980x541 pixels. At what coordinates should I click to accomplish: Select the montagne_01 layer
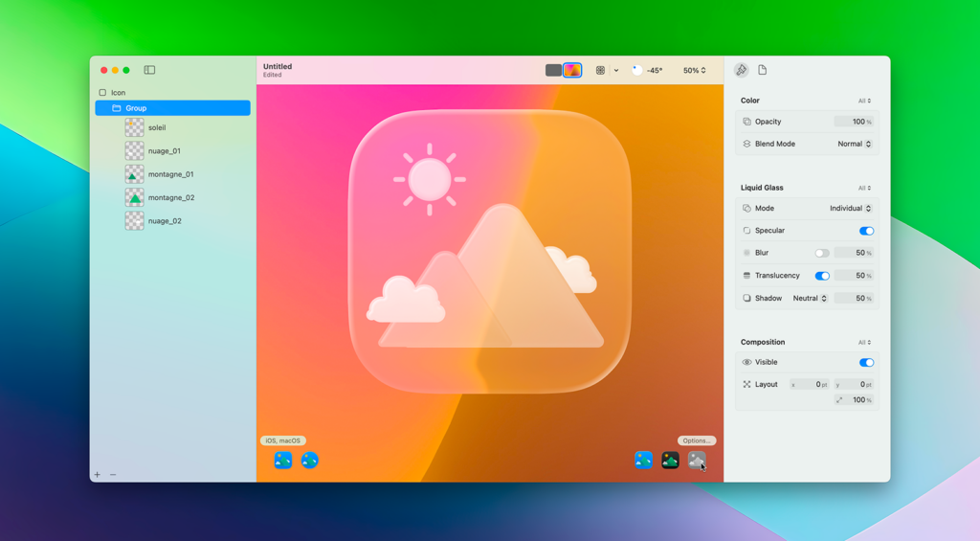pos(170,174)
